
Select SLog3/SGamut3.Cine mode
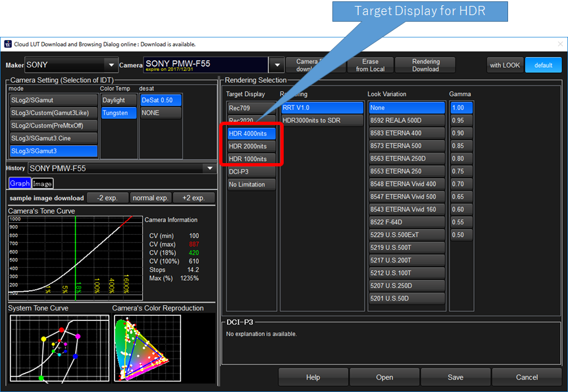(x=53, y=138)
